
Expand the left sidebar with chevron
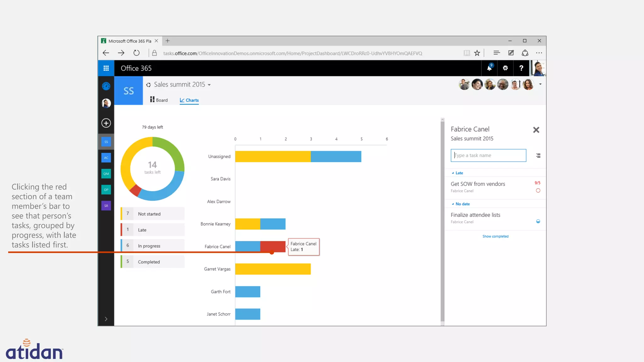click(x=106, y=319)
